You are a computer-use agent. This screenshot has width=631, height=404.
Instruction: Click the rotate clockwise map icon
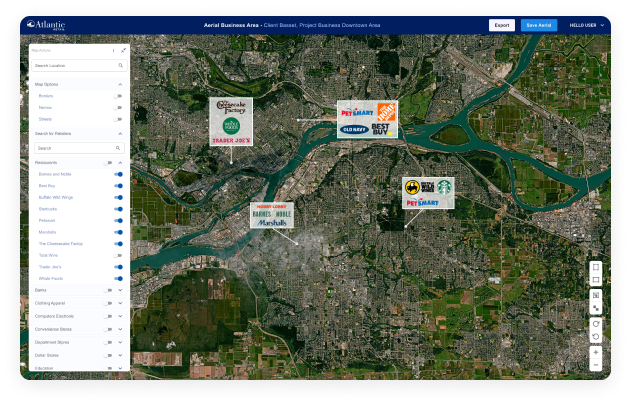596,323
